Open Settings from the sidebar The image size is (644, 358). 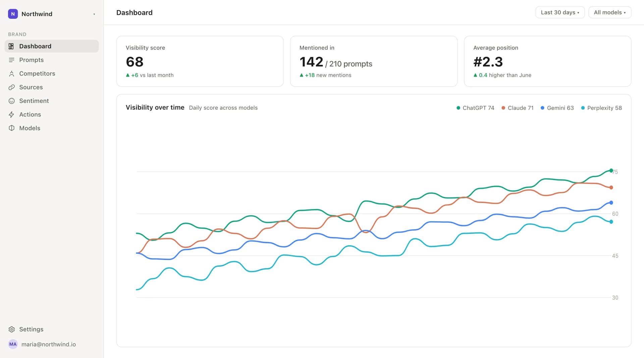[x=31, y=329]
